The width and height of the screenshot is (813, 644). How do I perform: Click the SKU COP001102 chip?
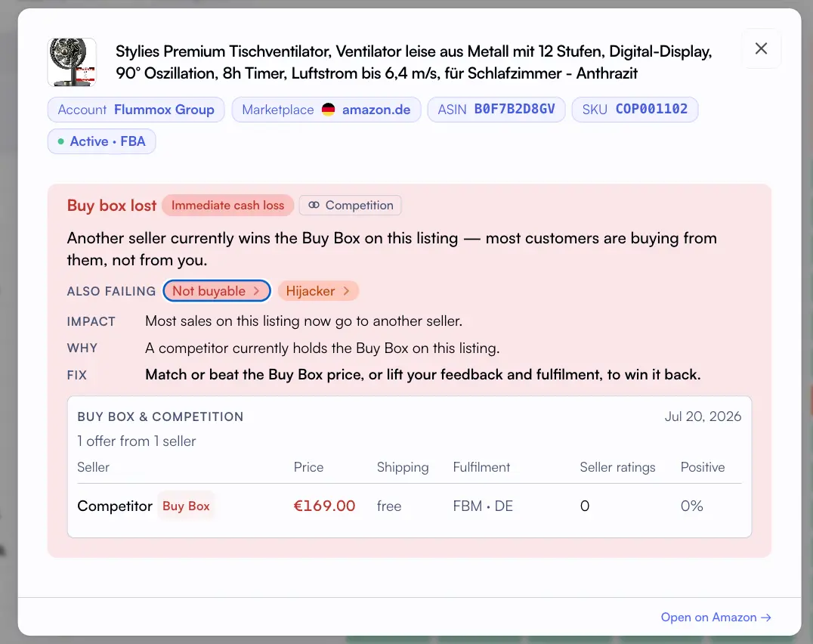(x=635, y=110)
